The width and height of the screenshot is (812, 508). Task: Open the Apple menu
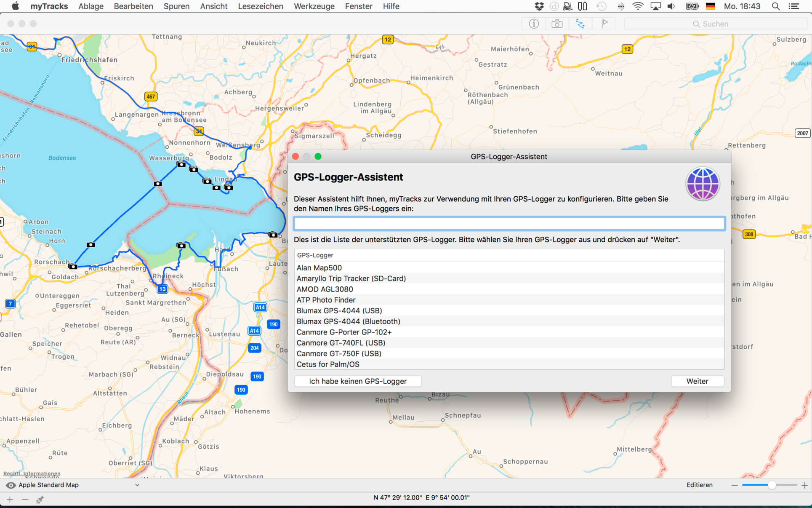pyautogui.click(x=15, y=6)
